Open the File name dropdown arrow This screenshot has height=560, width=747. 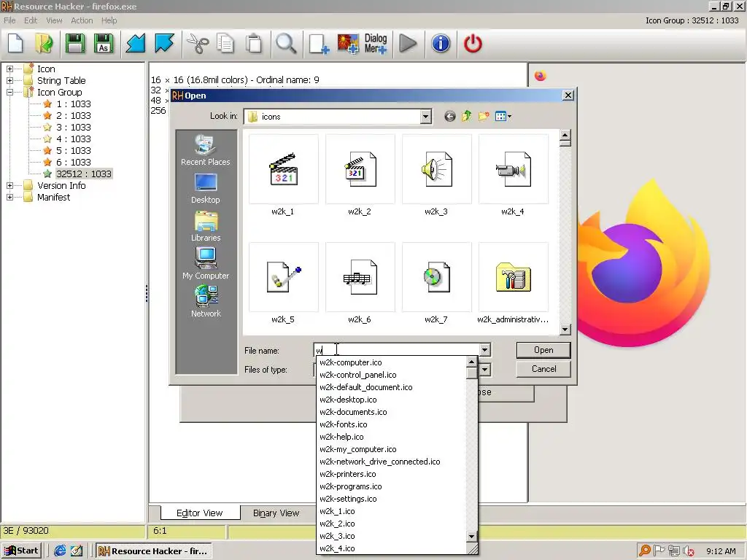[484, 350]
